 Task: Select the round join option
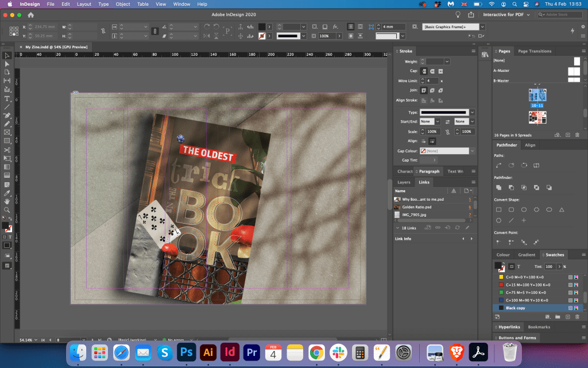coord(432,90)
